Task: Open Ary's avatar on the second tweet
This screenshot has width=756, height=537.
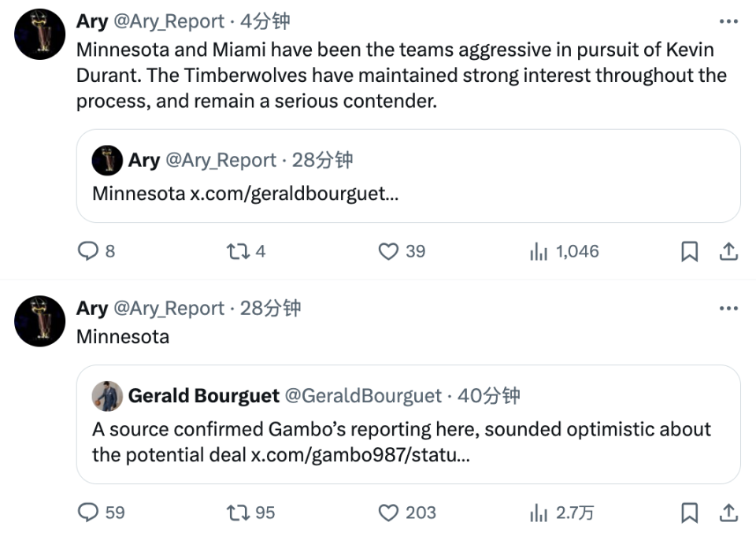Action: click(x=39, y=321)
